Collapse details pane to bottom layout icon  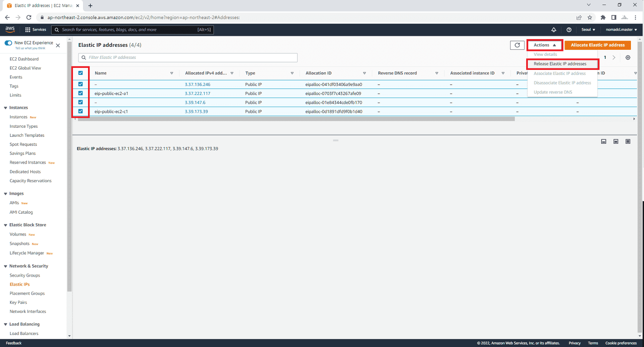pos(604,142)
